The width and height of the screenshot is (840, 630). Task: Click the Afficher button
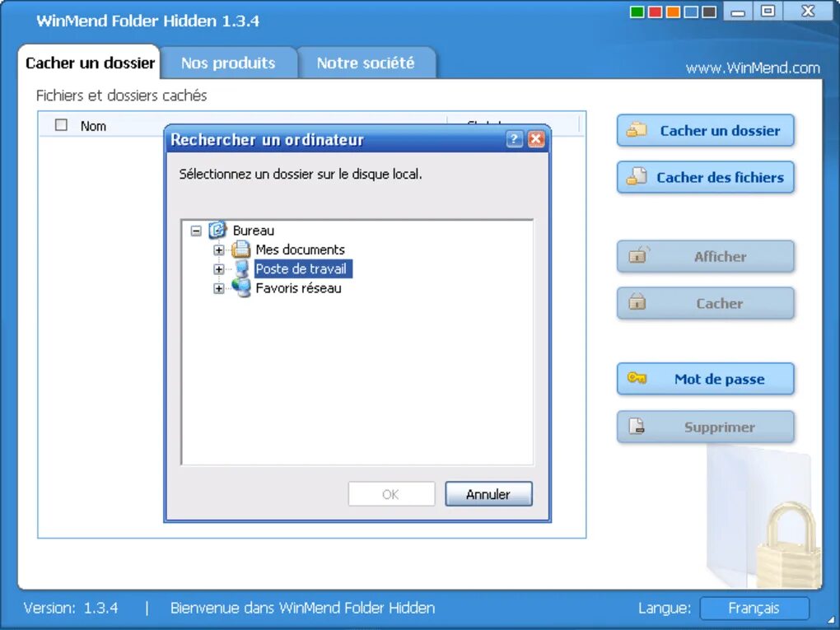click(x=705, y=257)
